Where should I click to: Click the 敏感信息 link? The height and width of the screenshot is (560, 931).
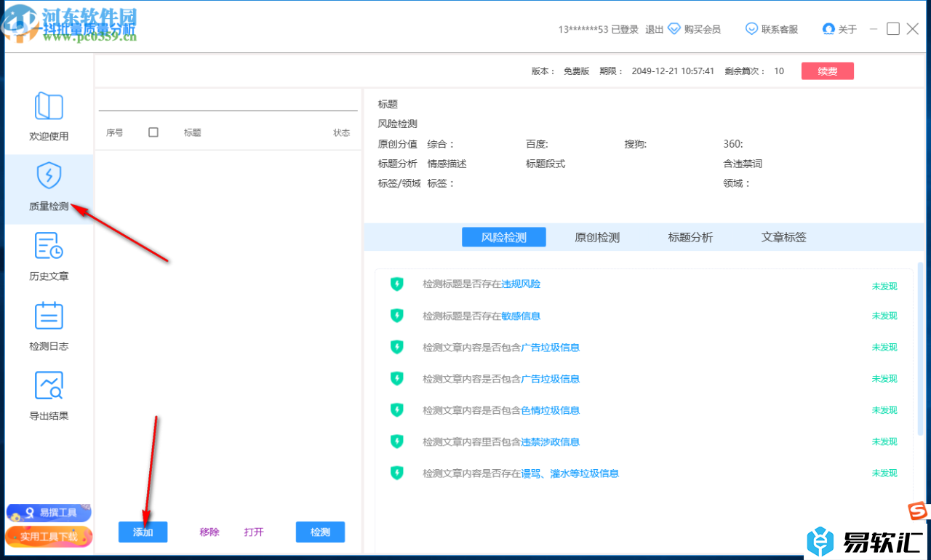point(522,316)
